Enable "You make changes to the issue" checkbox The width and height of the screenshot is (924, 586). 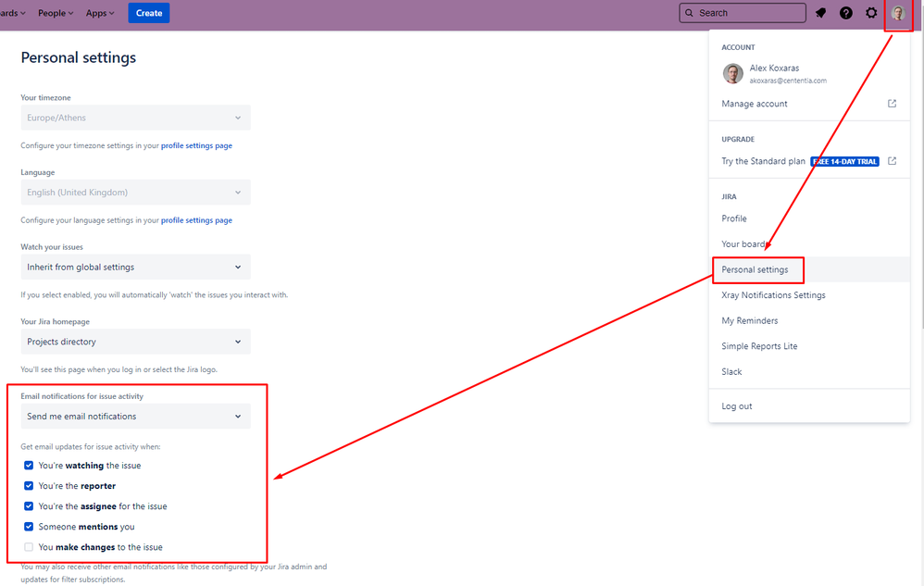click(29, 547)
